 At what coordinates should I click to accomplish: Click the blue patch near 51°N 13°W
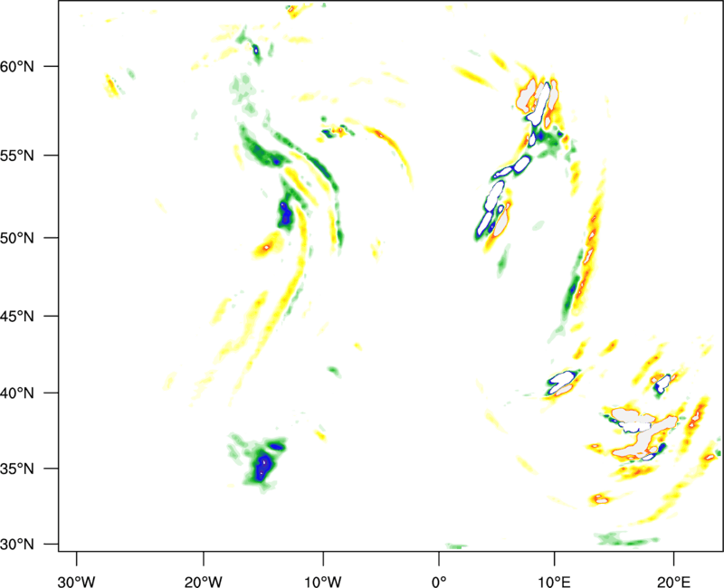(285, 213)
